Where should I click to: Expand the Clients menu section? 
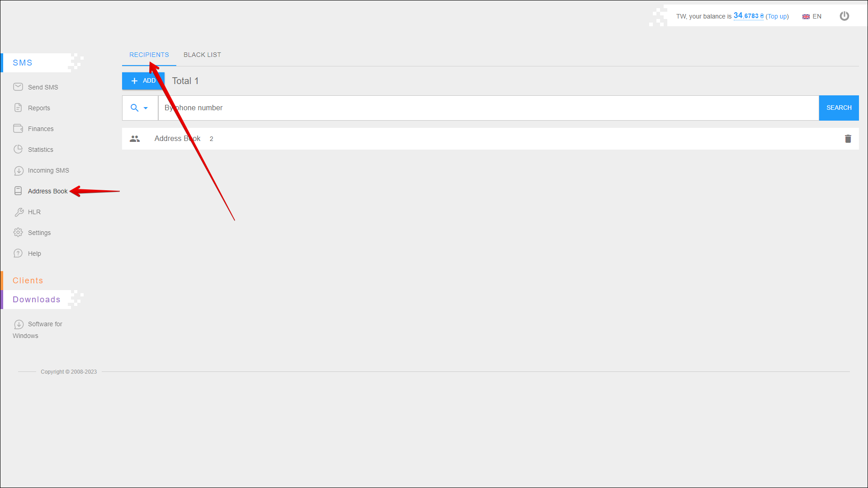coord(28,281)
